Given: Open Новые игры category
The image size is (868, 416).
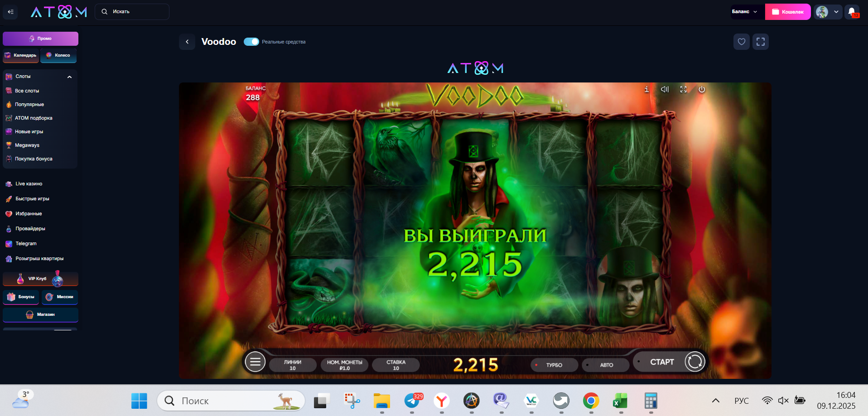Looking at the screenshot, I should pyautogui.click(x=29, y=132).
